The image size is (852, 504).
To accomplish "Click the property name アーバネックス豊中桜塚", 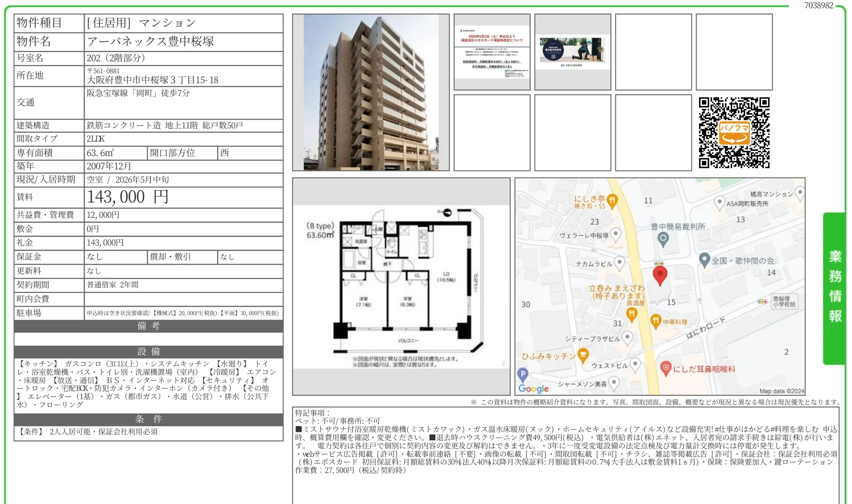I will pos(150,41).
